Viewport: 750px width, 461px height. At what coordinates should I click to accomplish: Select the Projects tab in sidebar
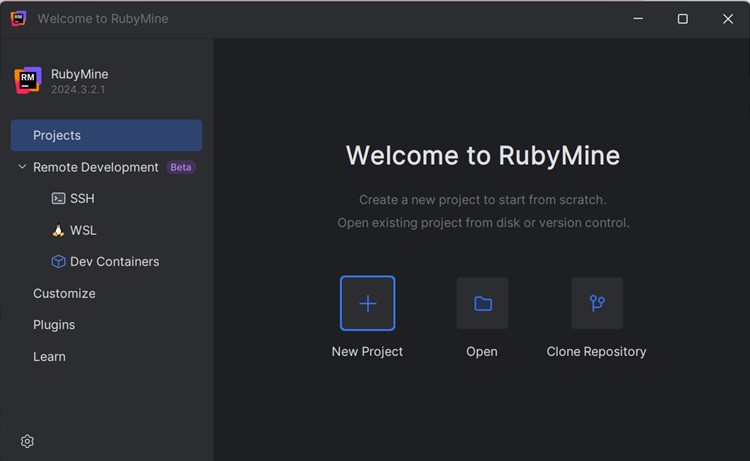click(106, 135)
